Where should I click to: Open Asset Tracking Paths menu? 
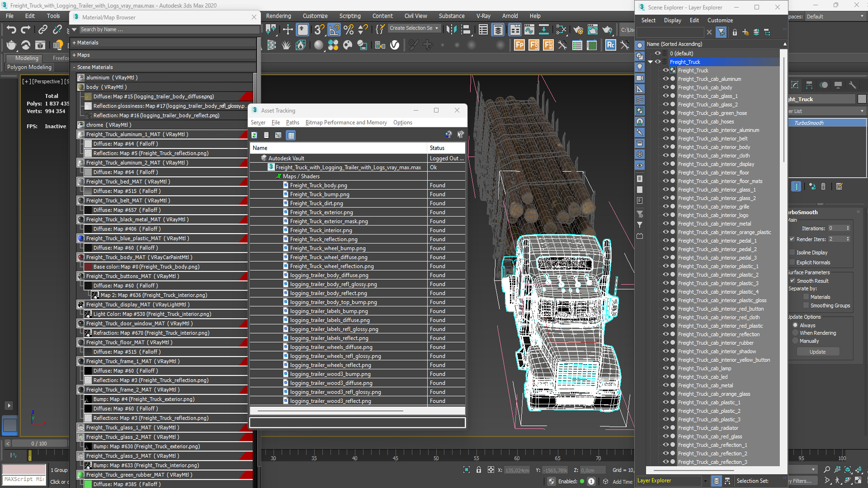(292, 122)
